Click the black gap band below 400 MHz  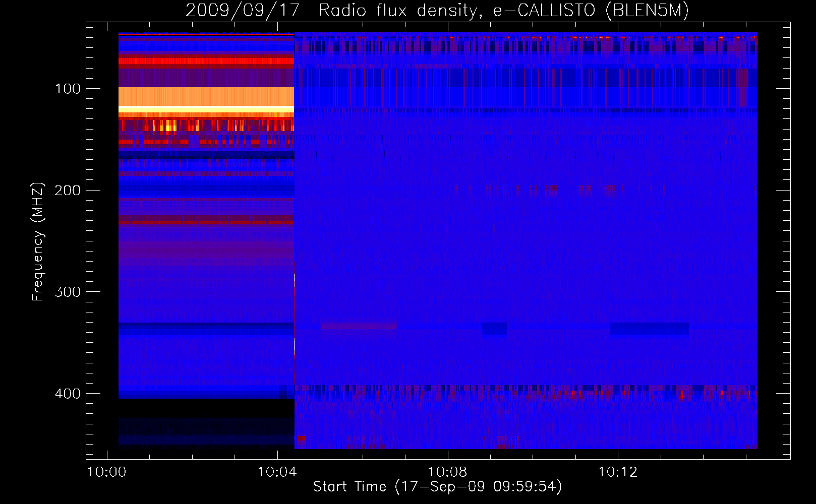tap(206, 408)
